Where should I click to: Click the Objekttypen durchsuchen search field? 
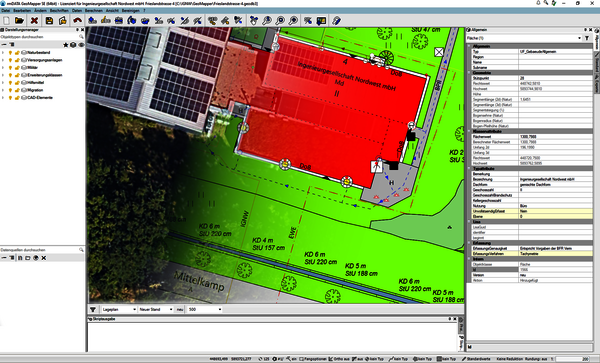[40, 37]
